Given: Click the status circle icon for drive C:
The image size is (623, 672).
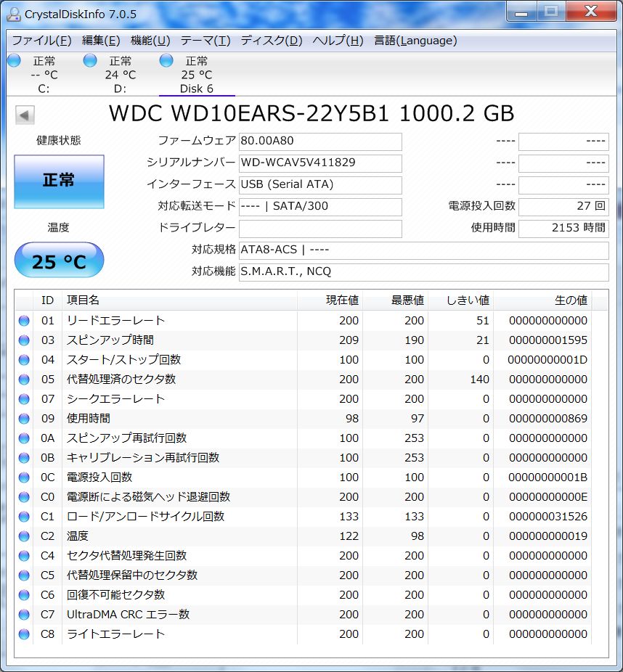Looking at the screenshot, I should click(14, 61).
